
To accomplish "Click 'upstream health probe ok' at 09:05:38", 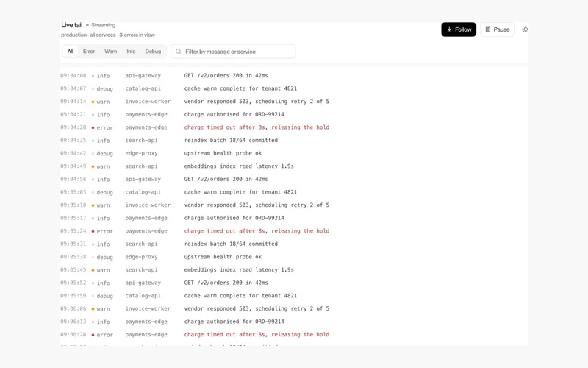I will coord(223,257).
